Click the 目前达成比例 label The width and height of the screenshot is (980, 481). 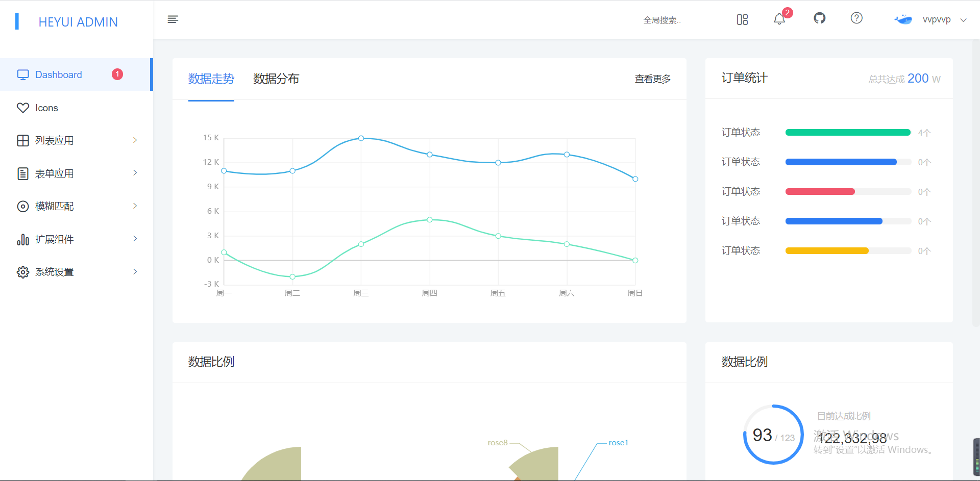pyautogui.click(x=844, y=416)
